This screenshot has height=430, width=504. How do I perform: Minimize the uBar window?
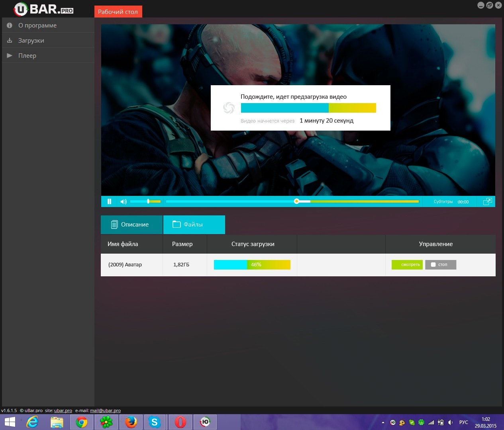[x=481, y=5]
